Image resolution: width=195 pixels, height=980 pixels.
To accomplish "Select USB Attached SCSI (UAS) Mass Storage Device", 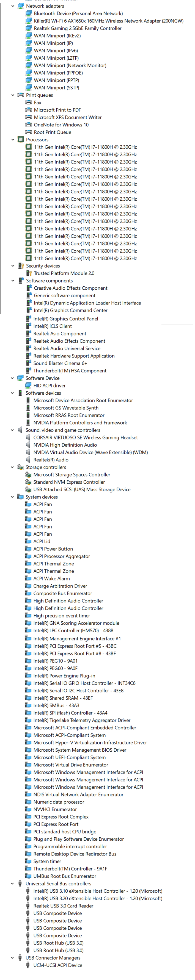I will [81, 490].
